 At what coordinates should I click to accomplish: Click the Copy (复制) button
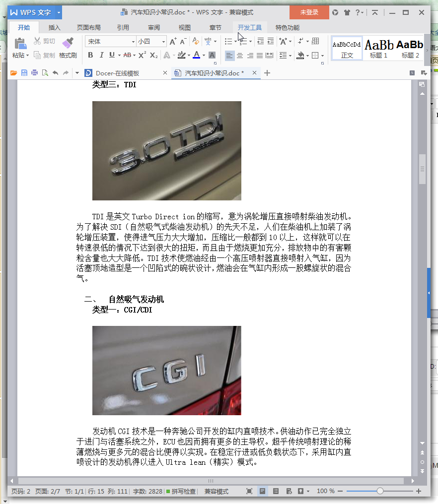pyautogui.click(x=44, y=55)
